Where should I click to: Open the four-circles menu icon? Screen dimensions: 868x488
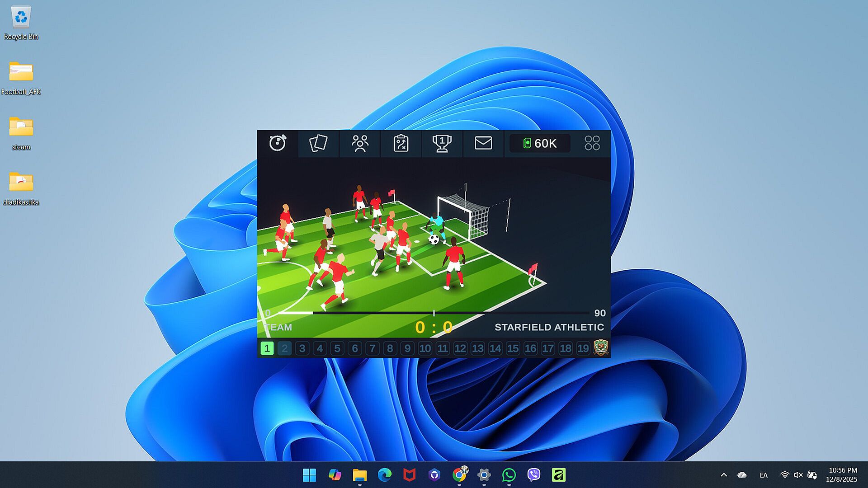click(x=592, y=143)
